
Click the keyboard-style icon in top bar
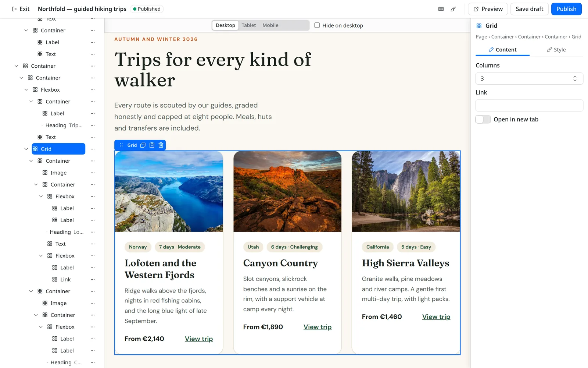(441, 9)
